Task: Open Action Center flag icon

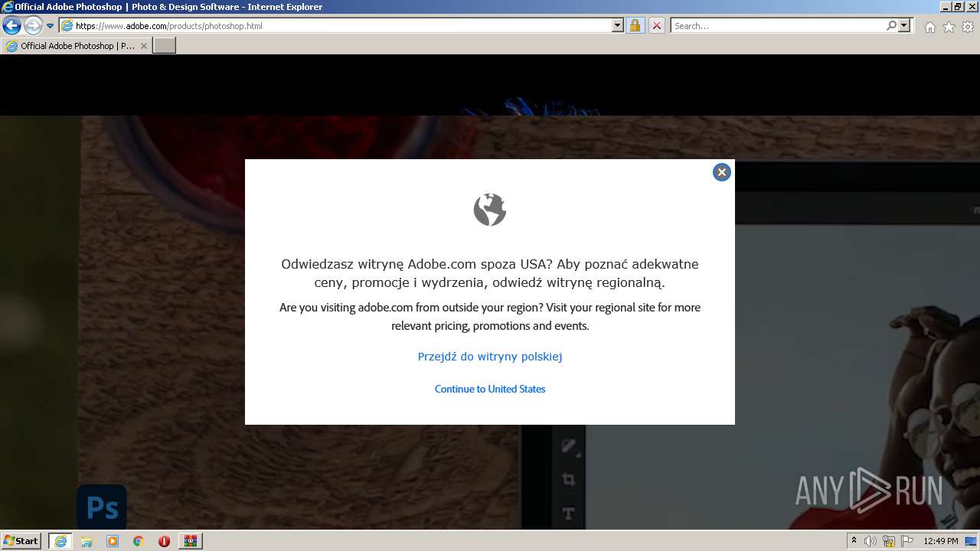Action: point(907,541)
